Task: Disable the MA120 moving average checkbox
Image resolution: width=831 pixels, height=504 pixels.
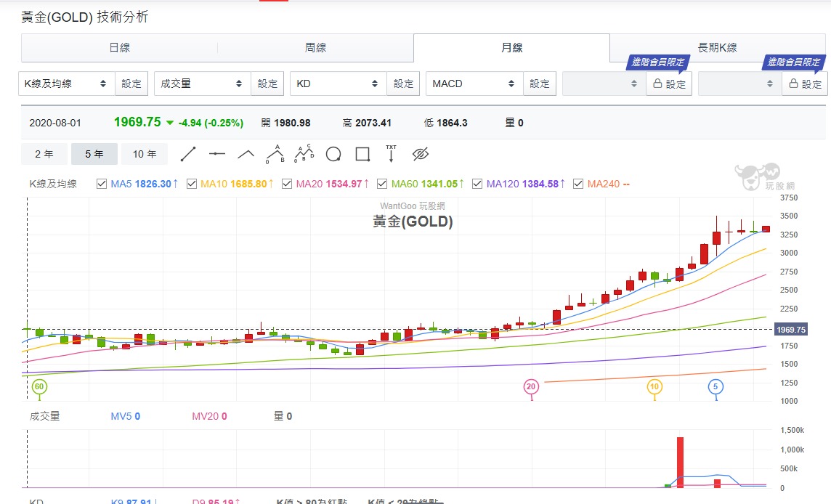Action: click(x=477, y=184)
